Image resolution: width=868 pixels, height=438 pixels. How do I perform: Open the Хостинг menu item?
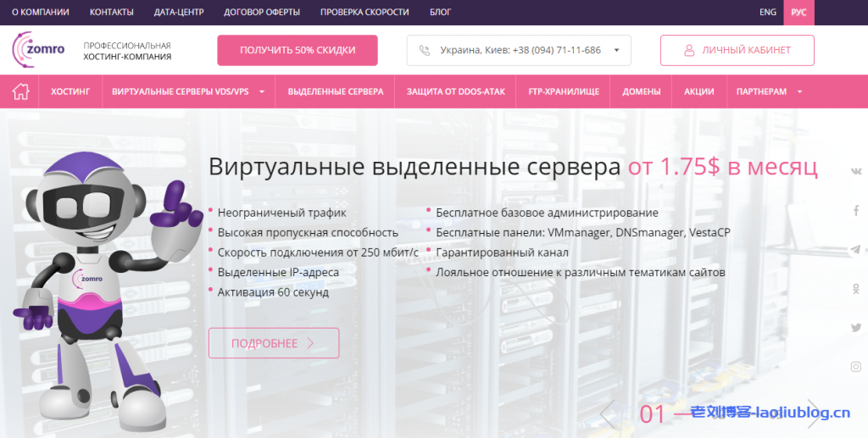pyautogui.click(x=70, y=91)
